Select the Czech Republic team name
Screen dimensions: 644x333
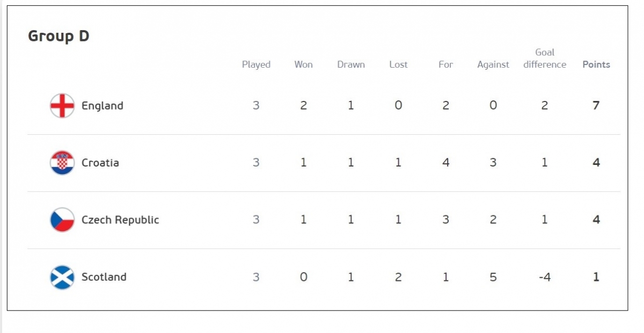(120, 220)
